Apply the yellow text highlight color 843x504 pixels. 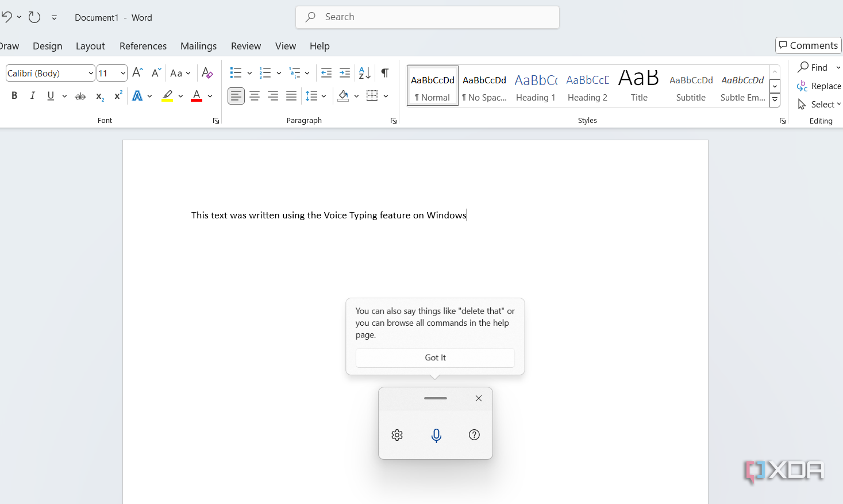pyautogui.click(x=167, y=96)
